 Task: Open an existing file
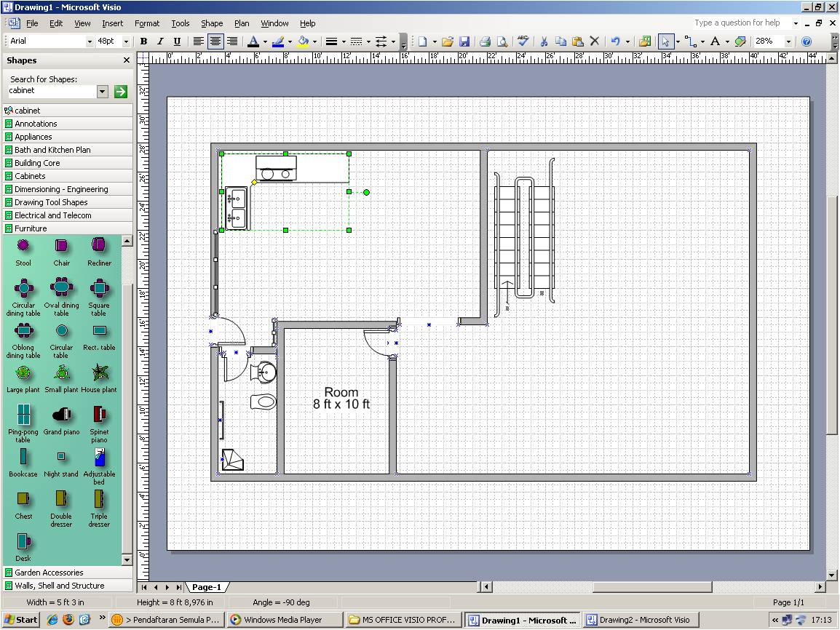[x=448, y=41]
